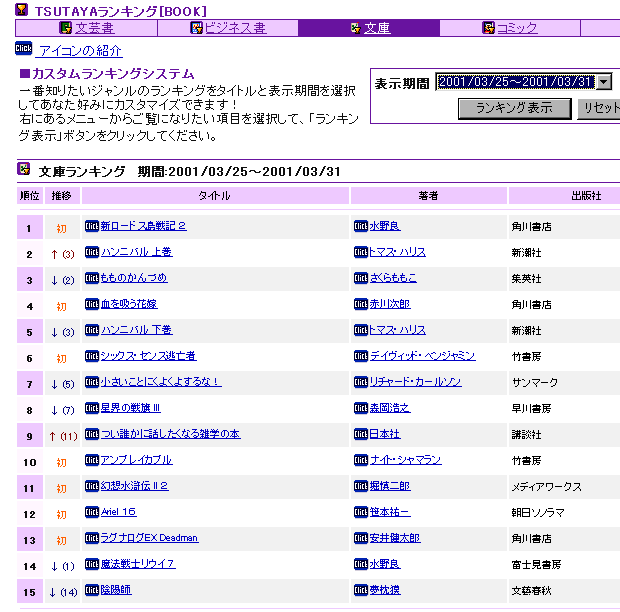Click the リセット button

point(599,108)
